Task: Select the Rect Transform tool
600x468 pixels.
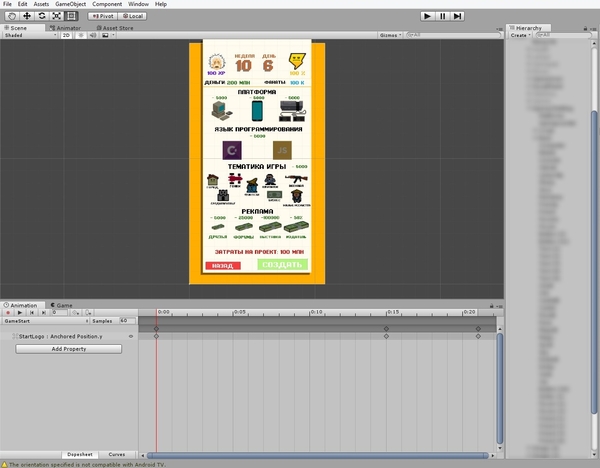Action: click(x=72, y=16)
